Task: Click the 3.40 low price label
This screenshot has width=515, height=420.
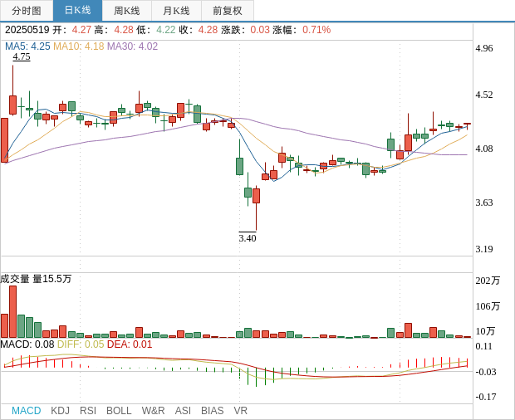Action: (x=248, y=237)
